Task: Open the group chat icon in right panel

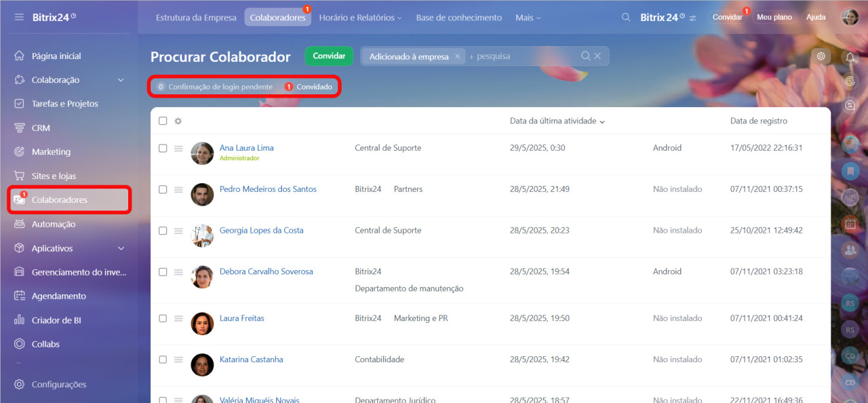Action: (850, 250)
